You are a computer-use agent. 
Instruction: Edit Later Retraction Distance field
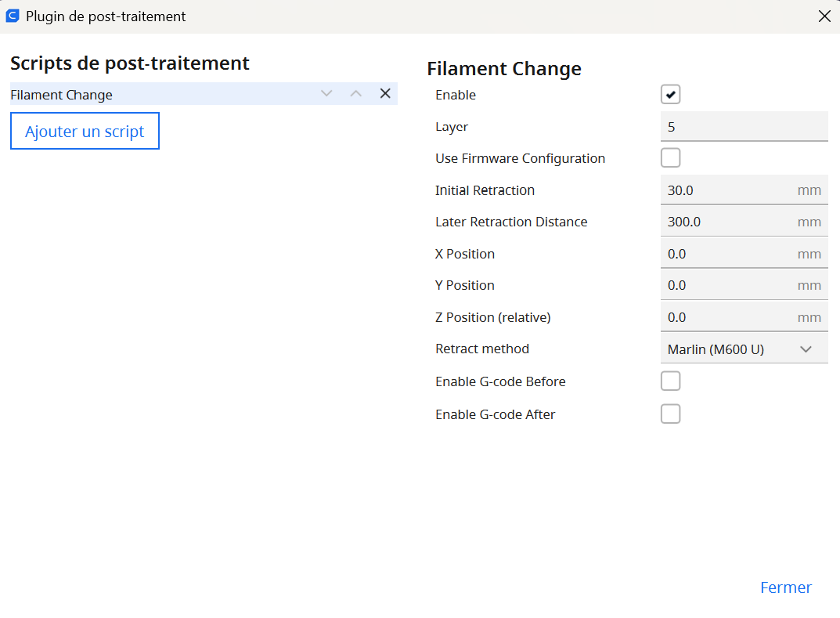point(744,222)
